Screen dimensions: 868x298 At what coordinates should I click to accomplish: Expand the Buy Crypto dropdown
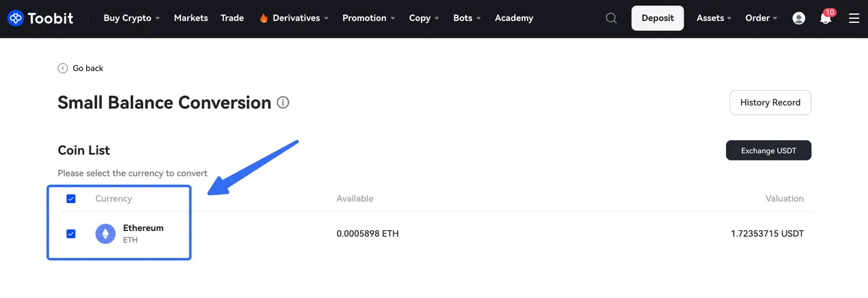tap(132, 18)
